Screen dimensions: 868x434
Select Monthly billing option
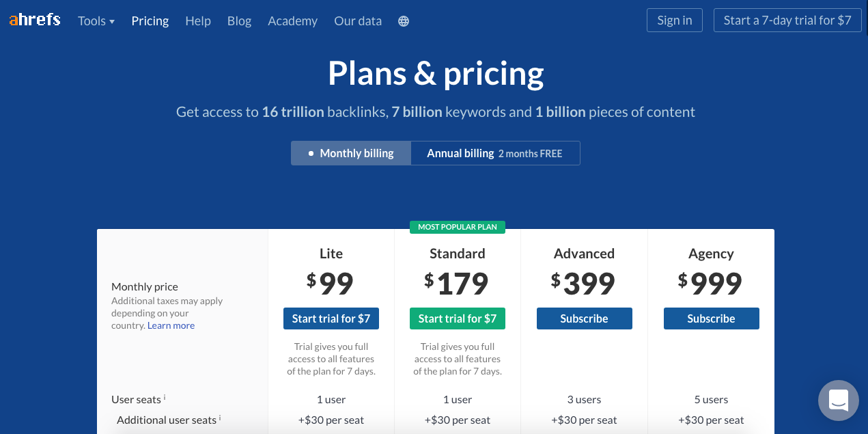(351, 153)
